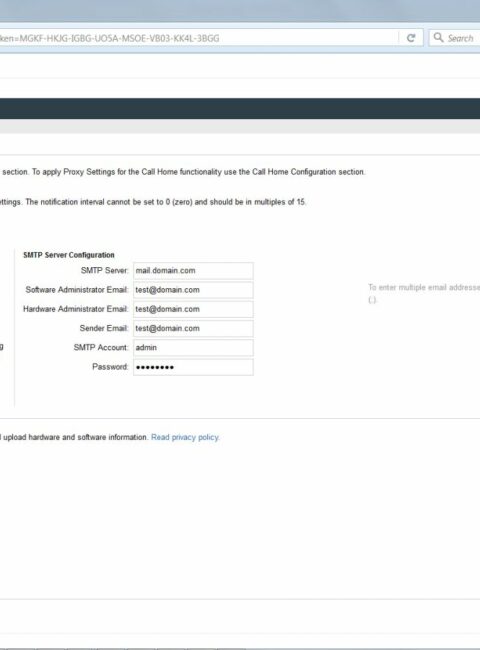480x650 pixels.
Task: Click the Software Administrator Email label
Action: [x=77, y=290]
